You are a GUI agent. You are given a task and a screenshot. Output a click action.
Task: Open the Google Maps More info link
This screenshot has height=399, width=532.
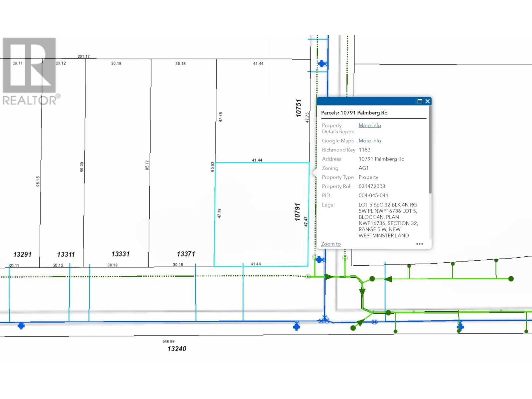point(369,141)
